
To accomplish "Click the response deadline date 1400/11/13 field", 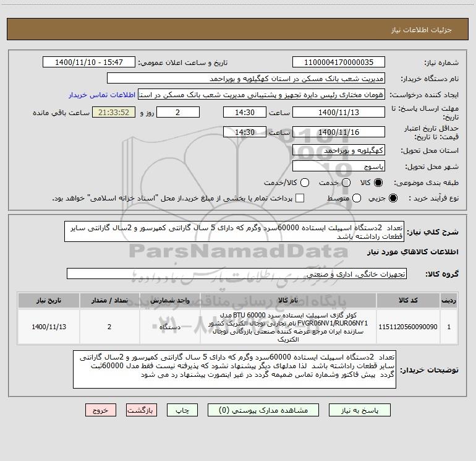I will pos(339,112).
